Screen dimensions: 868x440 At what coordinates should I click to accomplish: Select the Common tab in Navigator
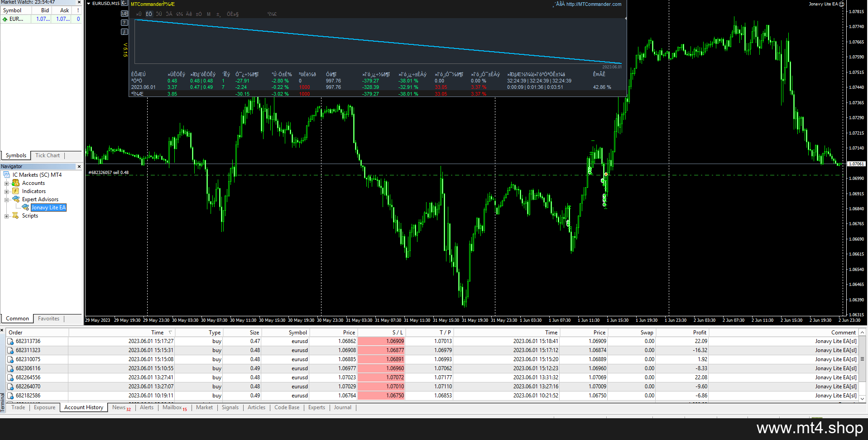(17, 319)
